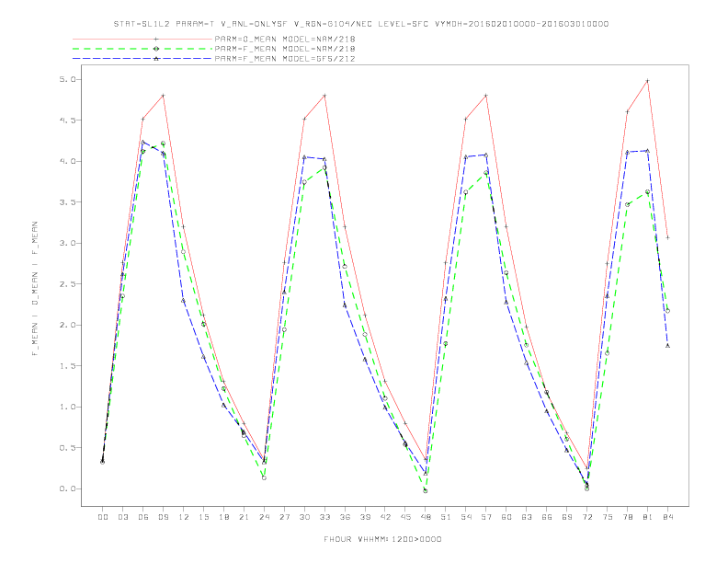Image resolution: width=728 pixels, height=563 pixels.
Task: Click x-axis tick label 27
Action: point(284,517)
